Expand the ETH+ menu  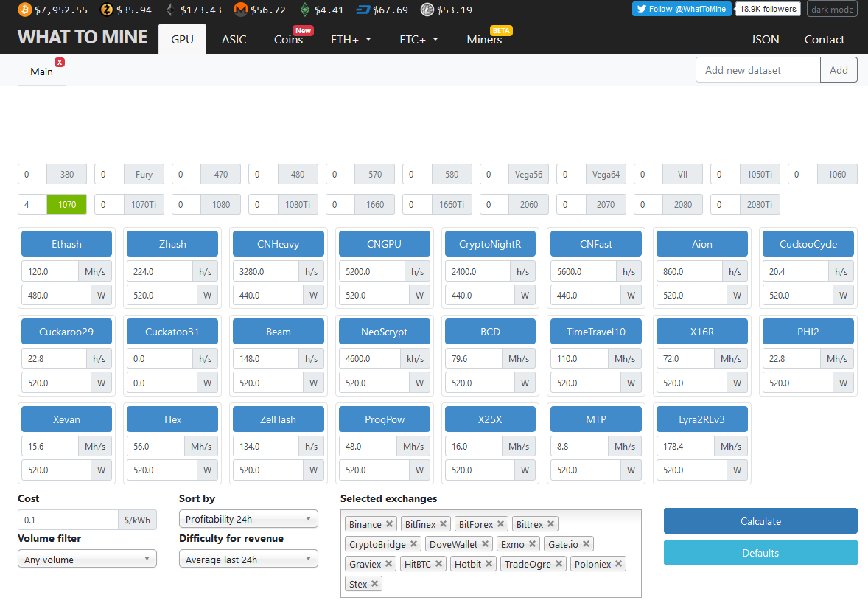point(351,39)
